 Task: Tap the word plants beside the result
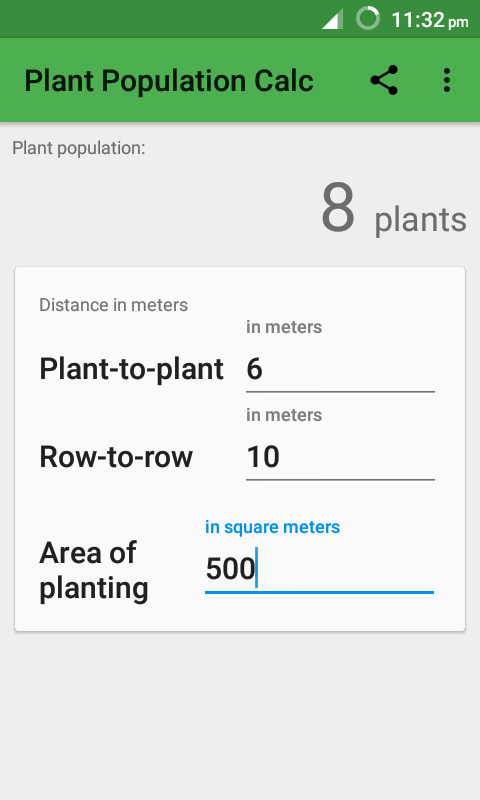421,220
